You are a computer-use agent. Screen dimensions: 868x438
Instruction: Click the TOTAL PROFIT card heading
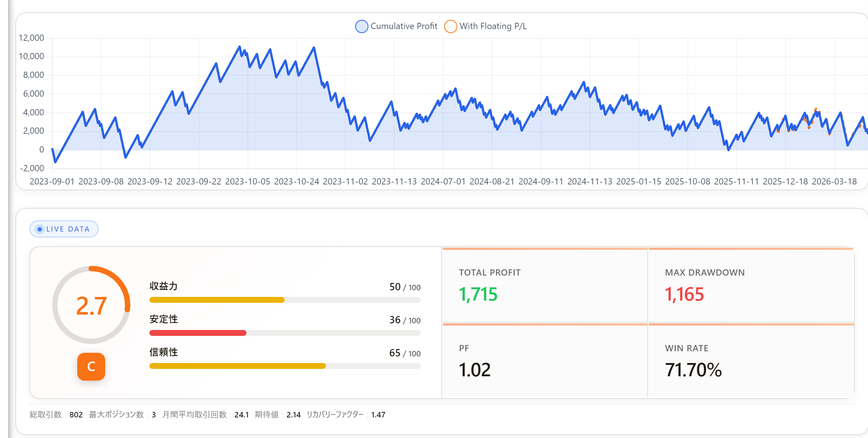[490, 273]
